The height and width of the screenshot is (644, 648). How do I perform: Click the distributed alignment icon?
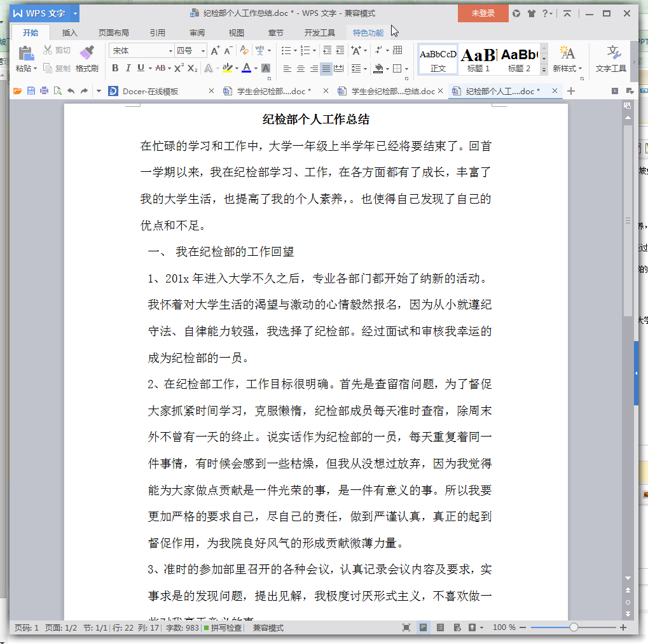[339, 68]
